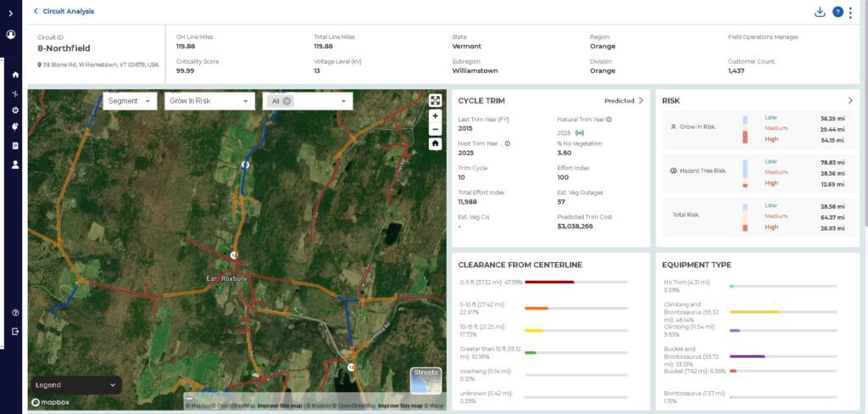Screen dimensions: 868x414
Task: Reset map to home view
Action: point(435,144)
